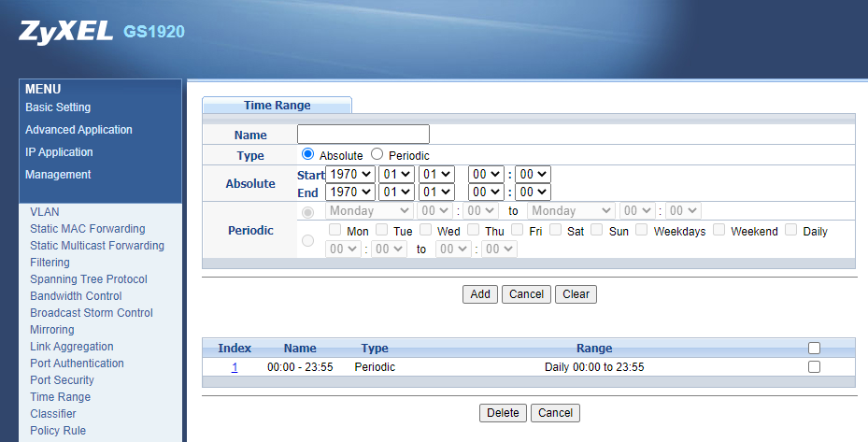This screenshot has width=868, height=442.
Task: Tick the checkbox for time range entry 1
Action: click(x=814, y=367)
